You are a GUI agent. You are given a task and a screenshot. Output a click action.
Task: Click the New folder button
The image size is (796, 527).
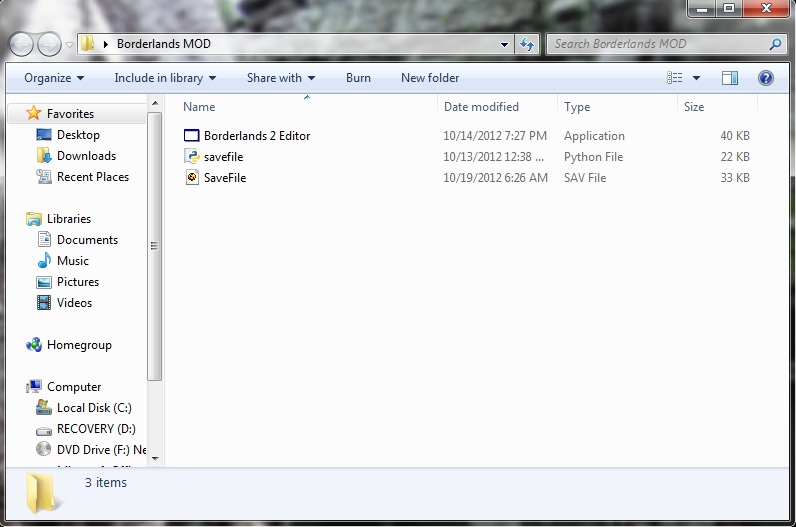[430, 78]
